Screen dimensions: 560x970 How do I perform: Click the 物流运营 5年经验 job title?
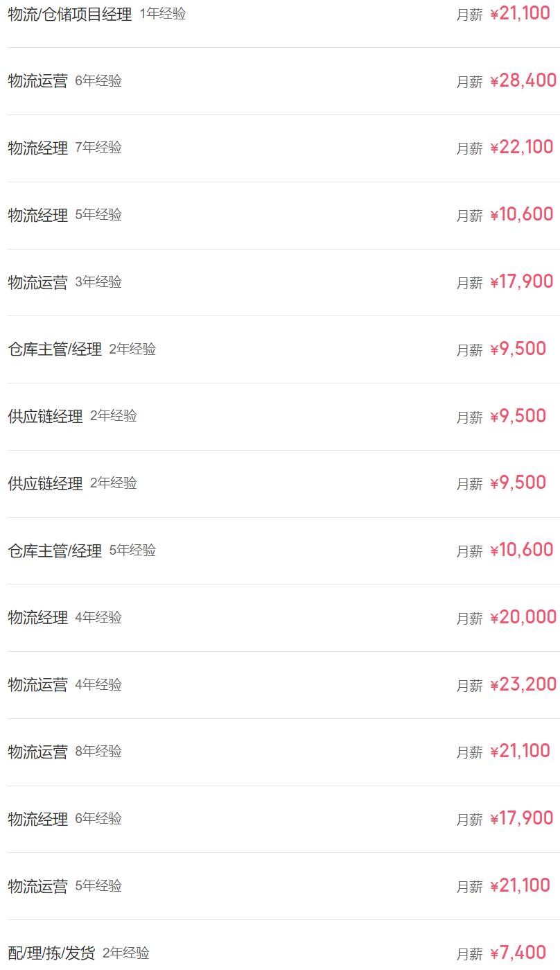37,887
